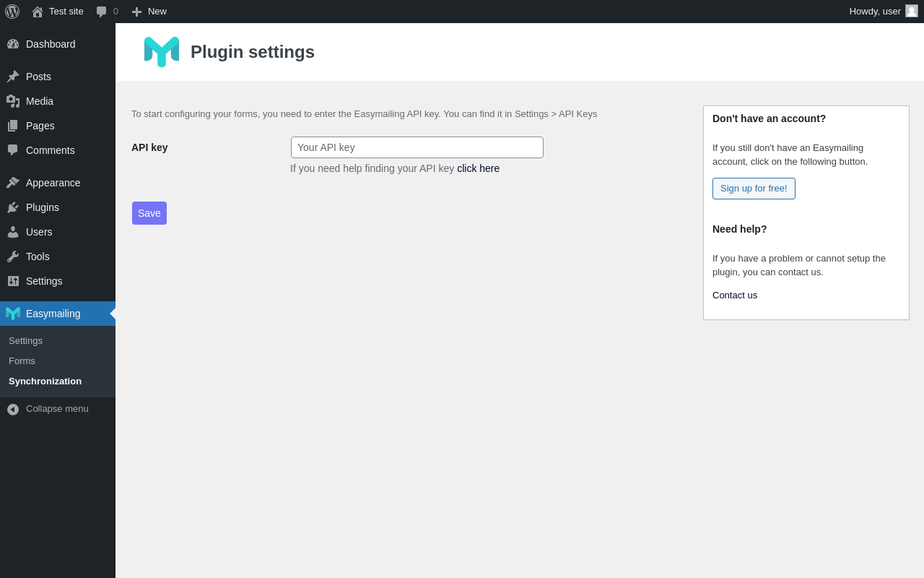The width and height of the screenshot is (924, 578).
Task: Click the Save button
Action: point(149,213)
